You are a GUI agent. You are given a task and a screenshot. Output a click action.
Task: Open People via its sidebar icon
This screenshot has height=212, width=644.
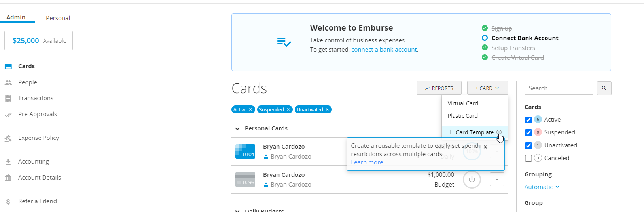pos(8,82)
